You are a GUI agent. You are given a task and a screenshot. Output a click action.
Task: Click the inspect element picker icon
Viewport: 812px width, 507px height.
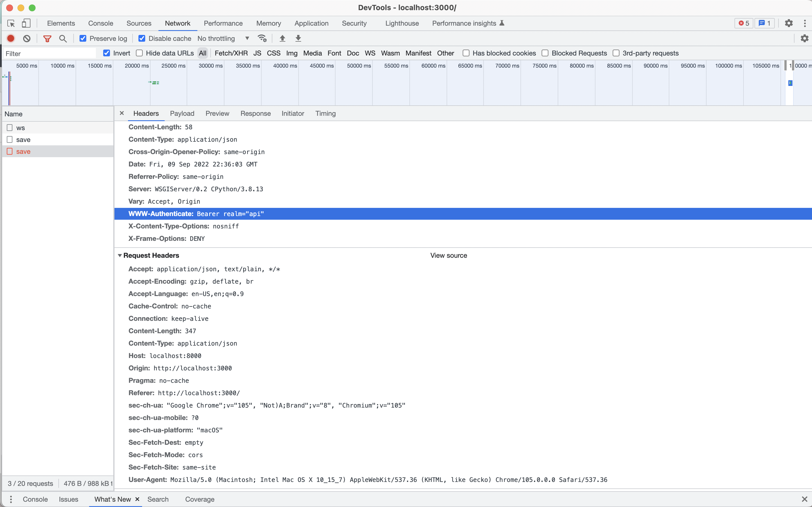tap(11, 23)
